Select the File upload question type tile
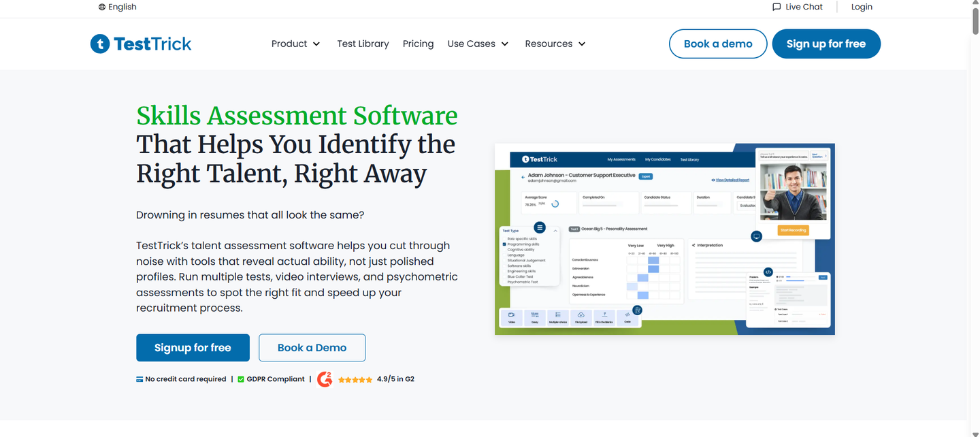 click(581, 317)
